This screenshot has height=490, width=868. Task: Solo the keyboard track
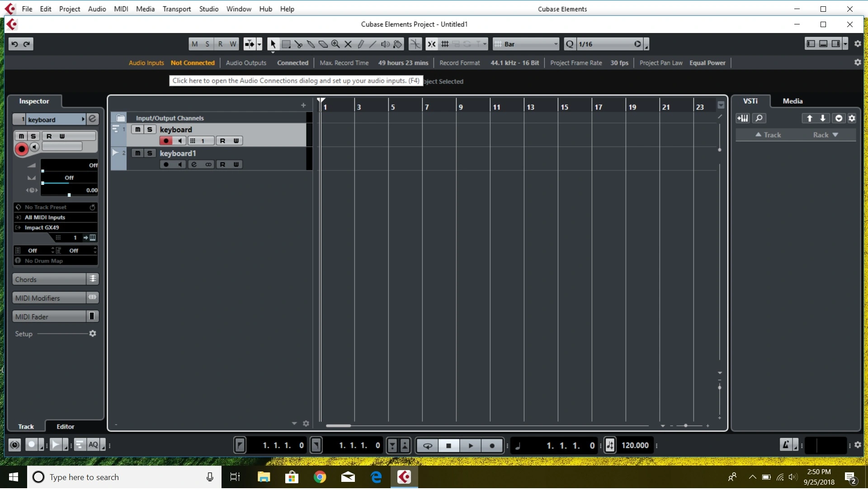click(150, 130)
